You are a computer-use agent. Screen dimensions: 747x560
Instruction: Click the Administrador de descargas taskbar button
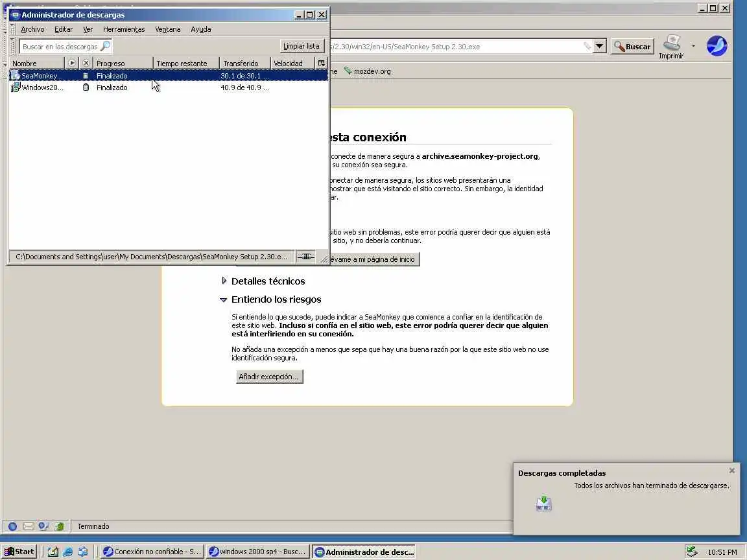(364, 552)
